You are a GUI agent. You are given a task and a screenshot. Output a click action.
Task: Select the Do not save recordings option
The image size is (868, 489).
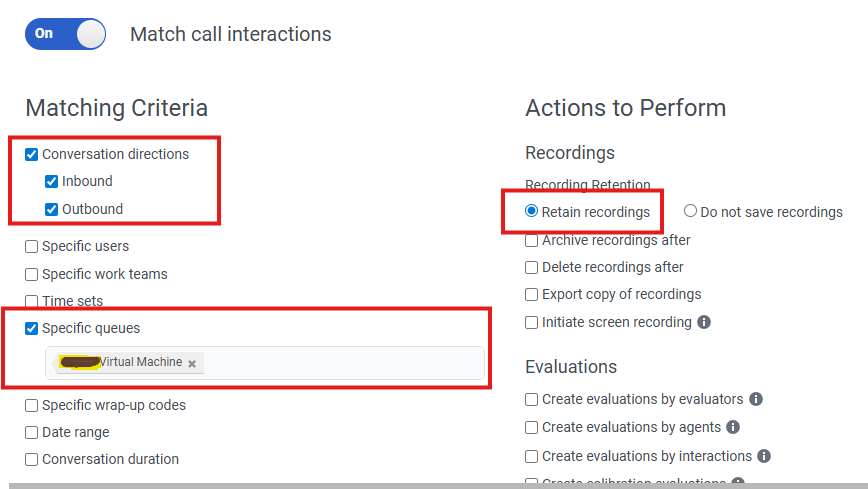coord(690,212)
